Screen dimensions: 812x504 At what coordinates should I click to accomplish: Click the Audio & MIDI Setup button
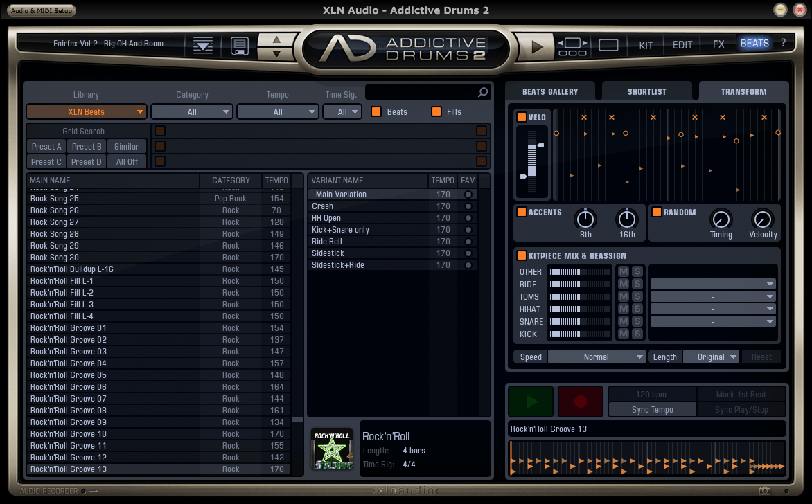(42, 10)
